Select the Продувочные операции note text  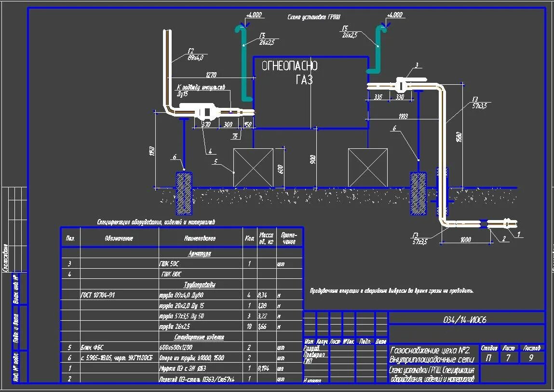tap(392, 291)
